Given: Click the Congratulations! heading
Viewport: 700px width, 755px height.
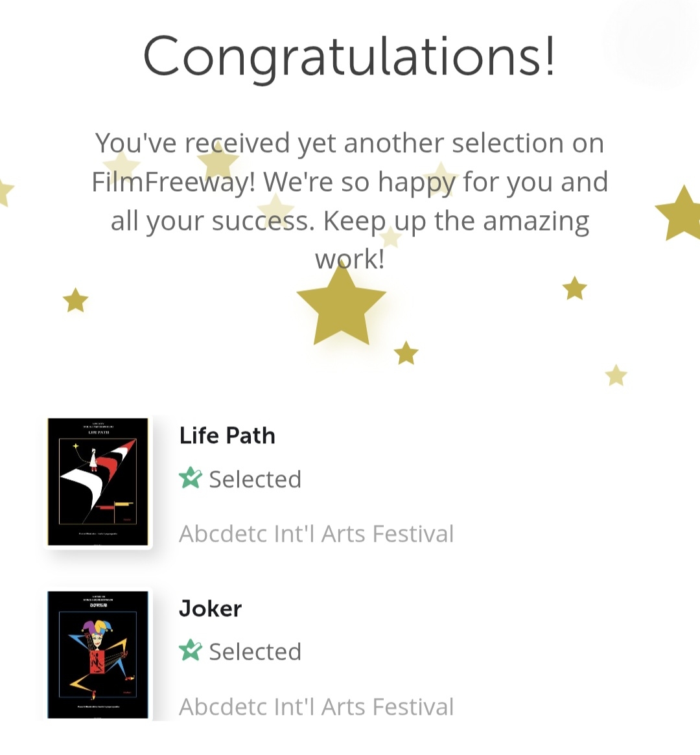Looking at the screenshot, I should tap(349, 56).
